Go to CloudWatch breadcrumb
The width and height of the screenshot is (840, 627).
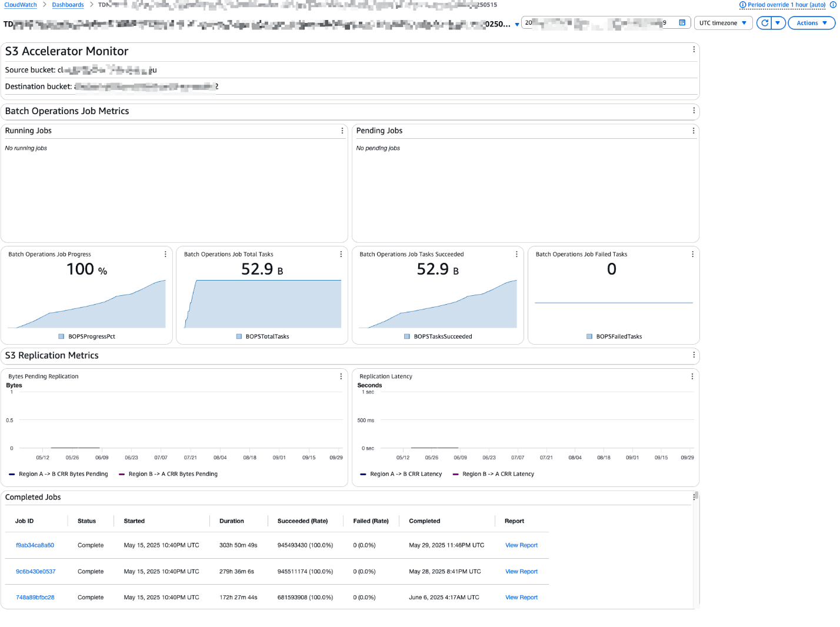pos(21,5)
